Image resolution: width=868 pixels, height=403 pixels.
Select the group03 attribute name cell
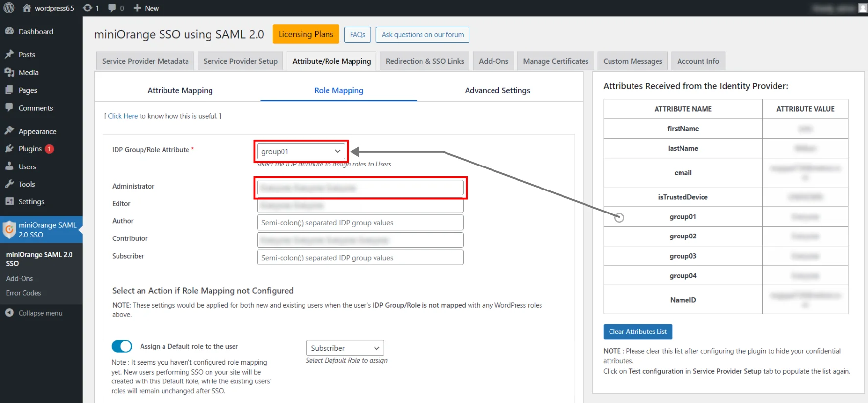tap(683, 256)
